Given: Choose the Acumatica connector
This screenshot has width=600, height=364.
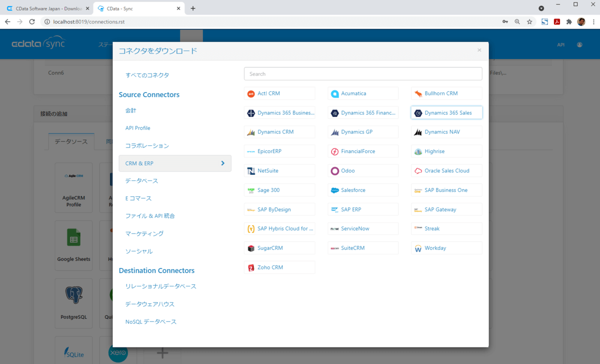Looking at the screenshot, I should pos(363,93).
